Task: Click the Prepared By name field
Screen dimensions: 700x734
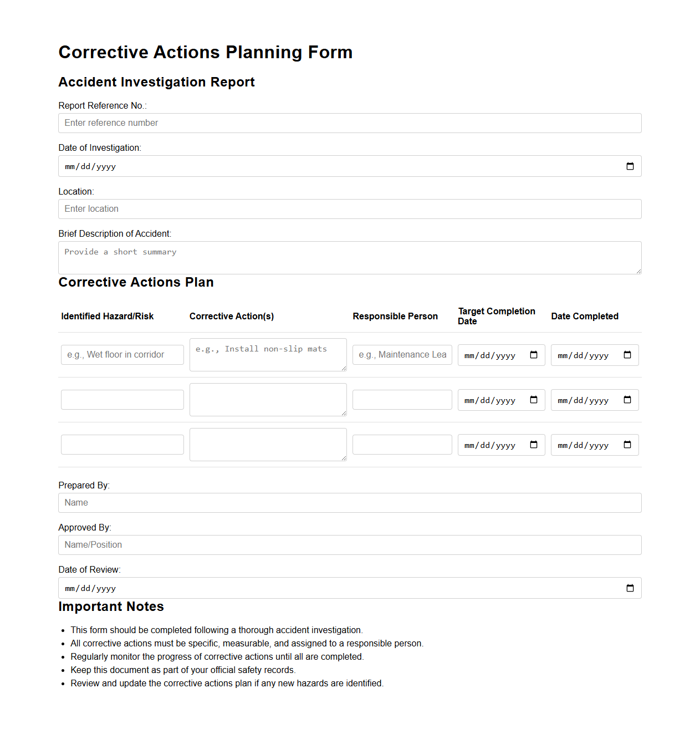Action: [x=350, y=503]
